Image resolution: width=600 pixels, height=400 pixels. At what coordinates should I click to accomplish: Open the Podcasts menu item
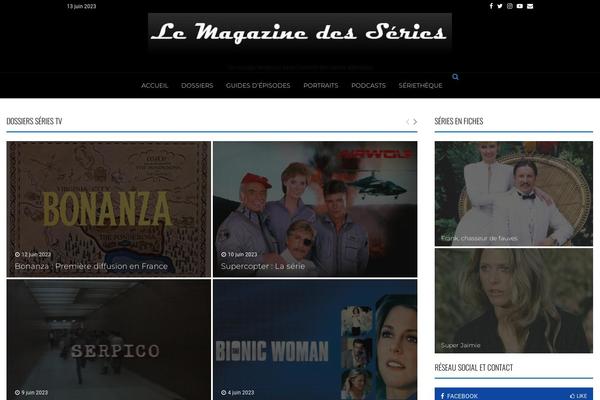368,85
